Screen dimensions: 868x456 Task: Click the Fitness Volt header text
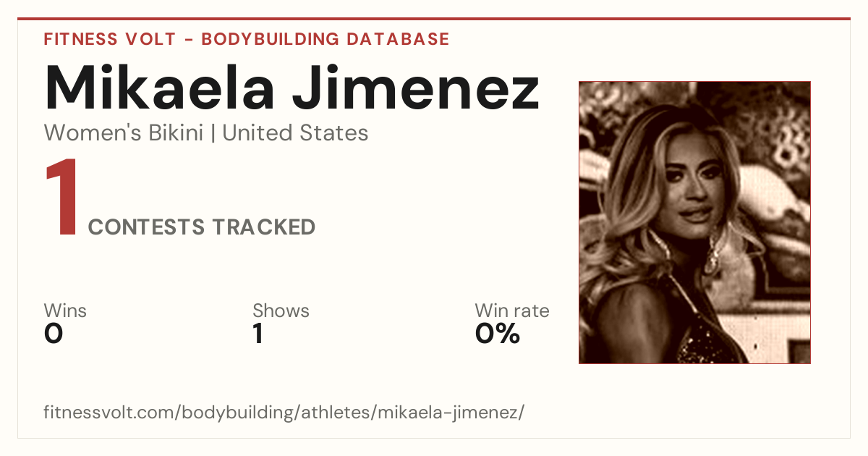click(x=110, y=39)
